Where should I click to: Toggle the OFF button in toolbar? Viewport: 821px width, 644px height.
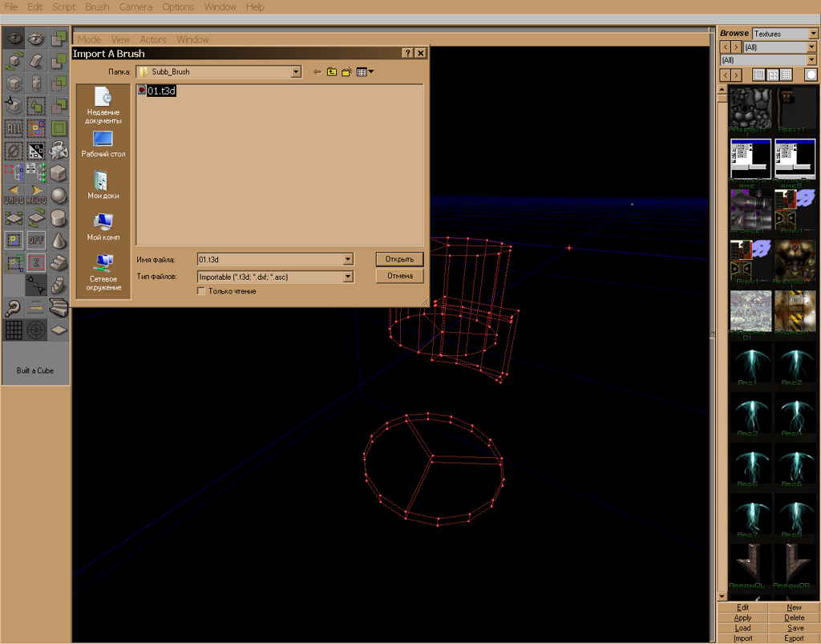pos(36,240)
